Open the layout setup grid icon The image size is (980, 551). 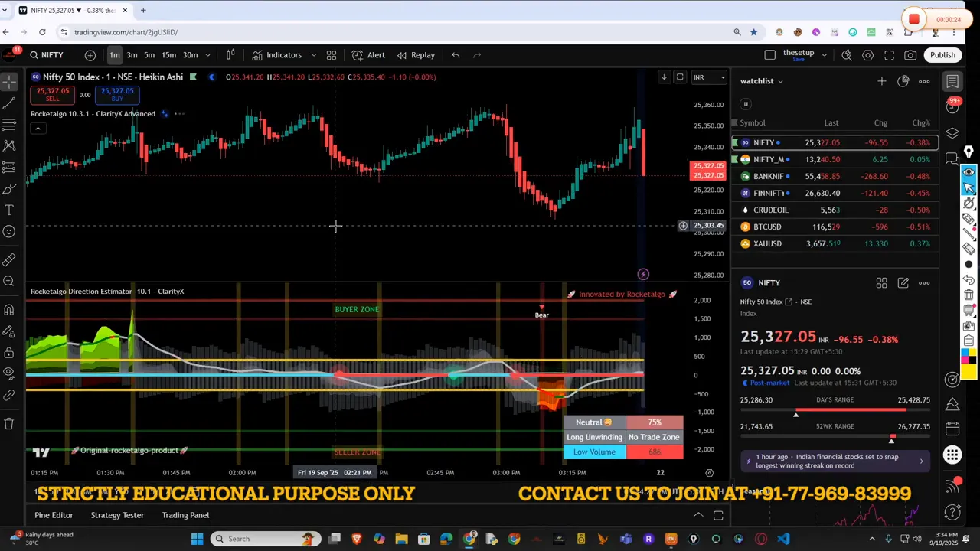[332, 55]
